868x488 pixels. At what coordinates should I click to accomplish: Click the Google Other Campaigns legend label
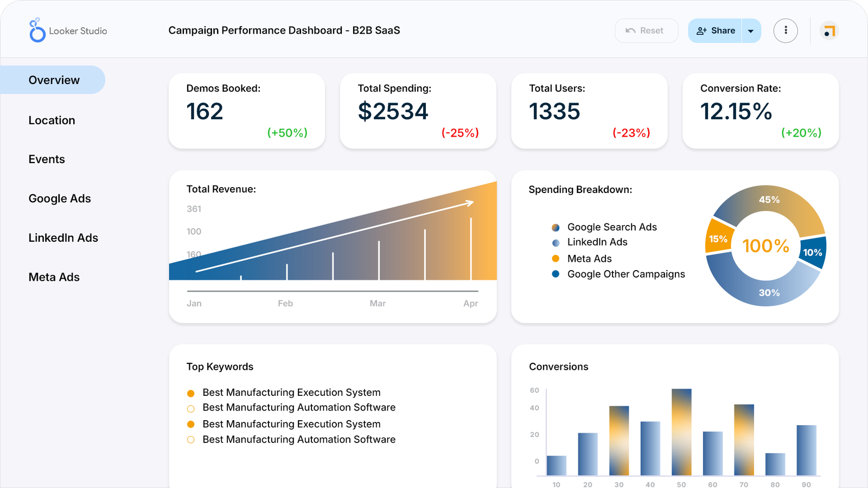click(x=626, y=274)
